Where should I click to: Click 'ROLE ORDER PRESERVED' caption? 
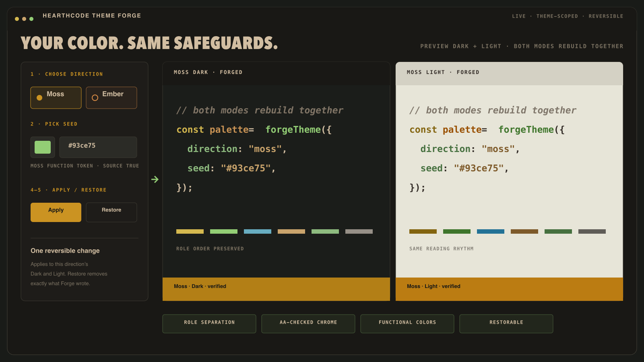pos(210,249)
